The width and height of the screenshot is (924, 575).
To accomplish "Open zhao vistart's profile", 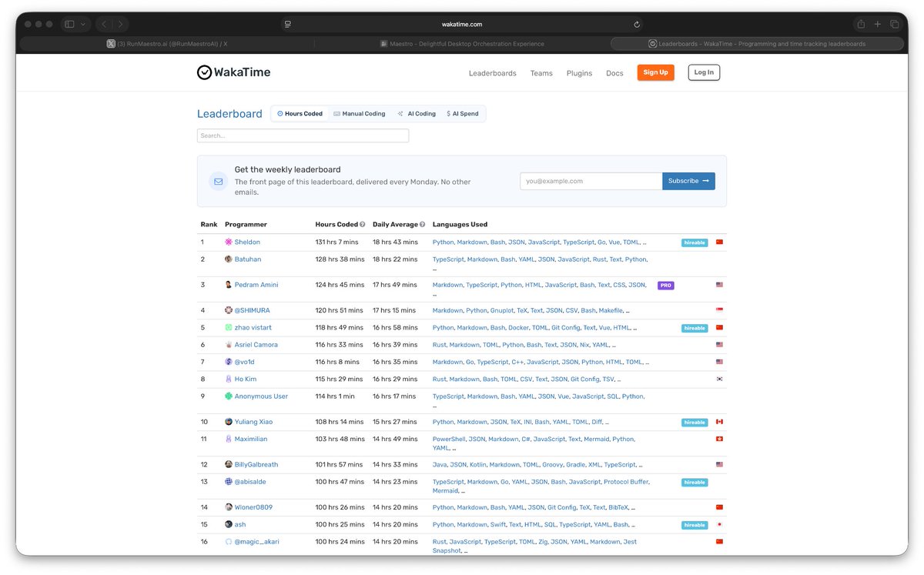I will point(253,328).
